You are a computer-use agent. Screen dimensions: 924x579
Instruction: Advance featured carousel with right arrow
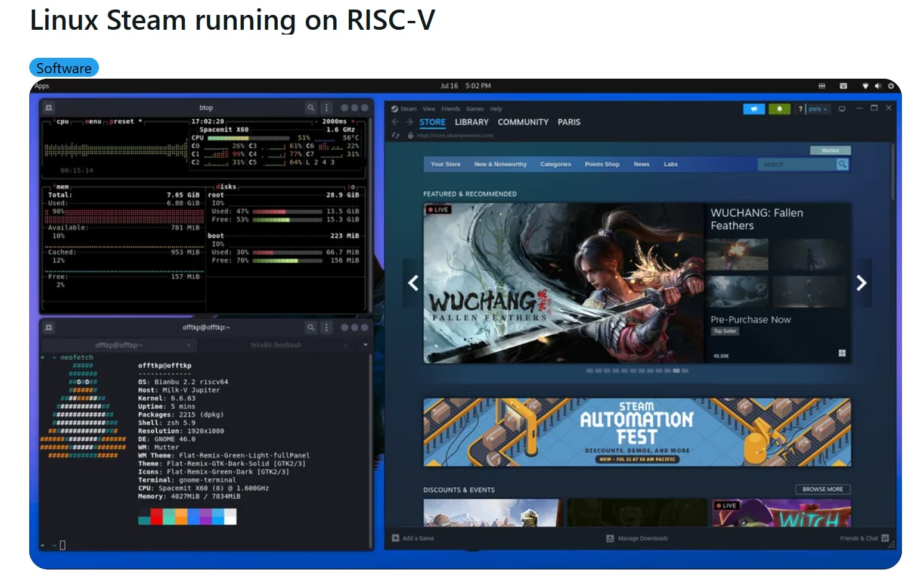coord(861,283)
